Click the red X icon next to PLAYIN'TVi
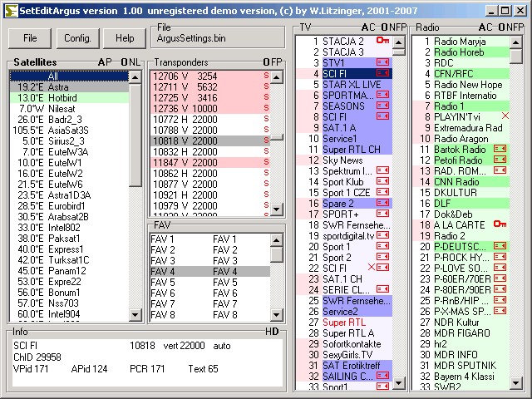 click(505, 116)
